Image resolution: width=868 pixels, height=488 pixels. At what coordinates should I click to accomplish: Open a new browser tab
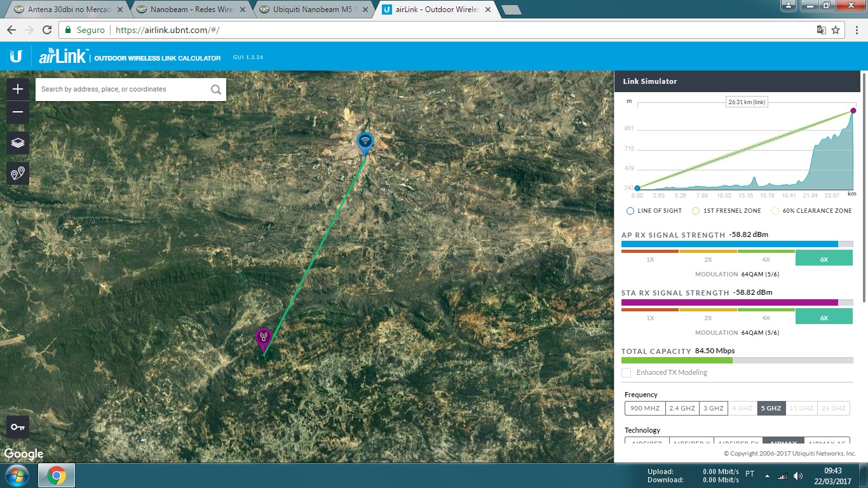512,10
